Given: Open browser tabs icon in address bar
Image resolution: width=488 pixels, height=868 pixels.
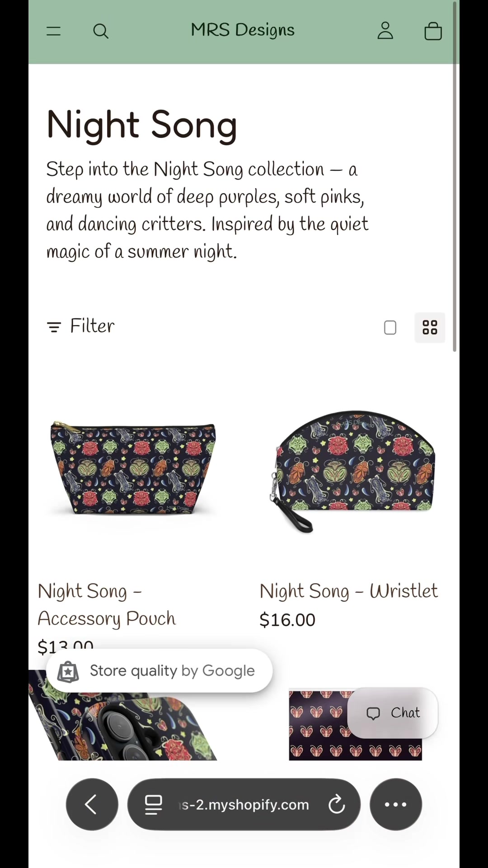Looking at the screenshot, I should pyautogui.click(x=153, y=804).
